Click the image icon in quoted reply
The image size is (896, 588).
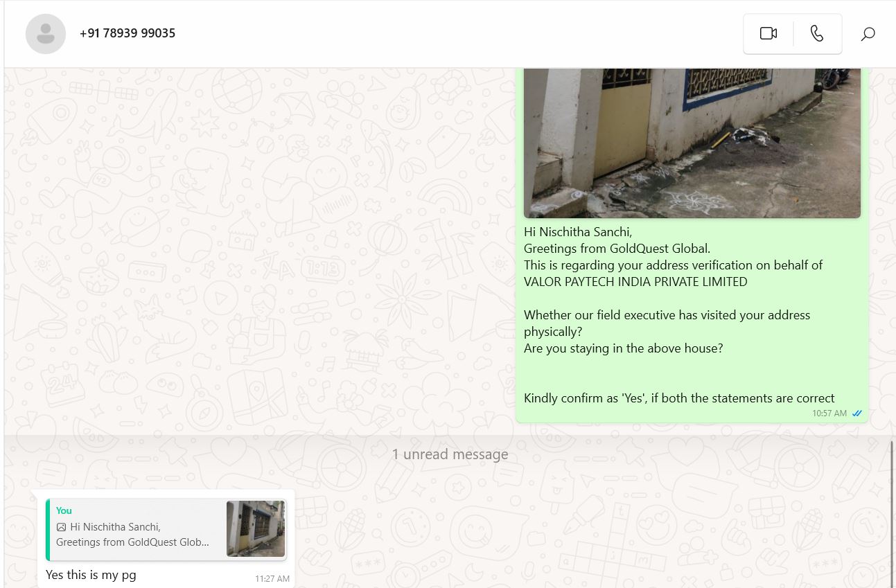(61, 527)
